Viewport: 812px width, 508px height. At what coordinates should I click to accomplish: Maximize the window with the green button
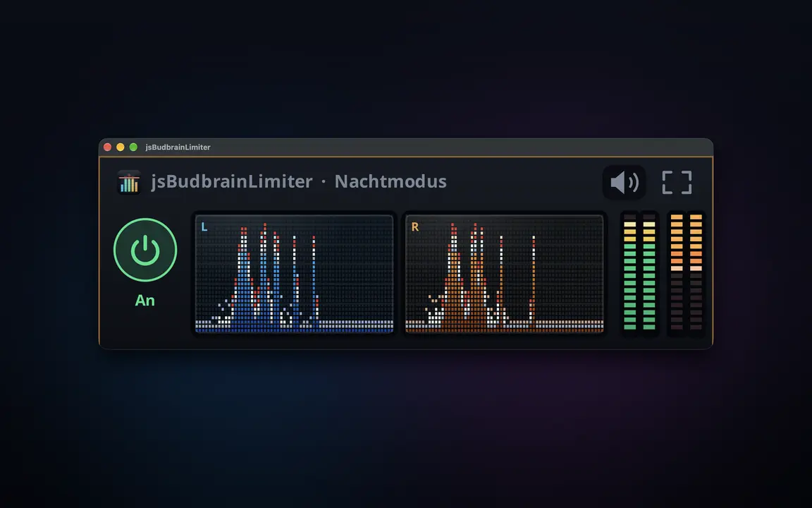point(133,147)
